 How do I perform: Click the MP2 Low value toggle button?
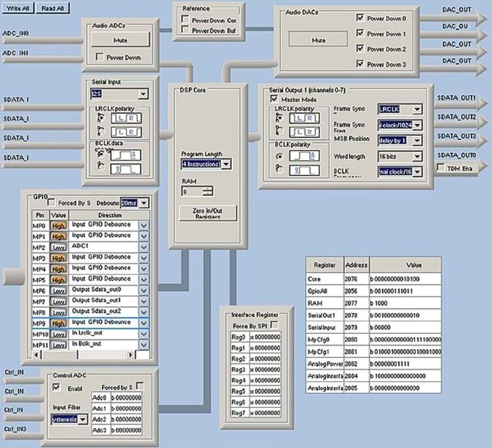click(59, 248)
